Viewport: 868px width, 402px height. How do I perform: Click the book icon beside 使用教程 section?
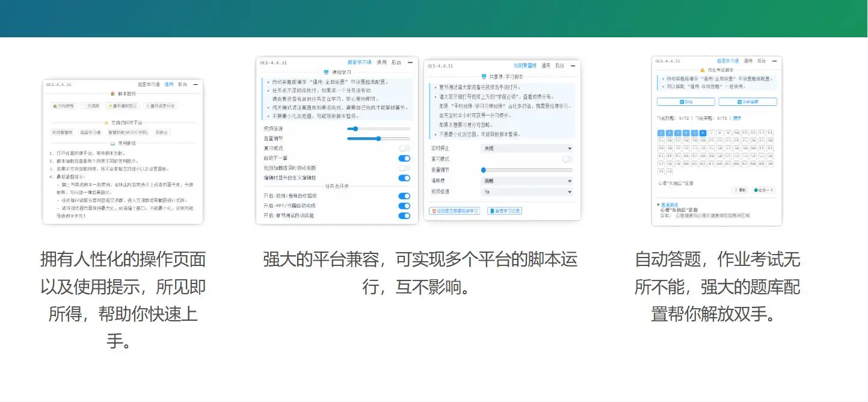click(x=114, y=143)
